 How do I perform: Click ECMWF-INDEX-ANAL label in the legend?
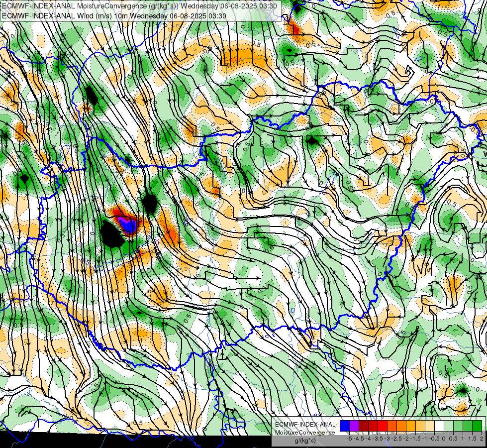(305, 425)
